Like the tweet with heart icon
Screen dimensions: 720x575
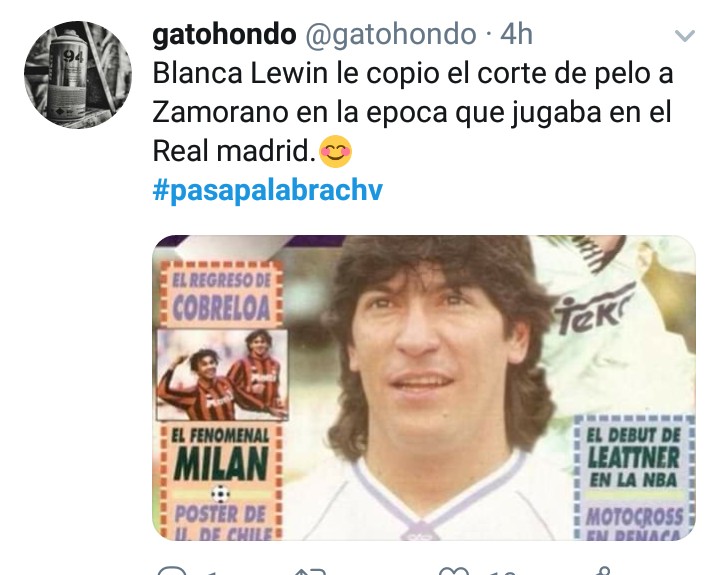[x=454, y=571]
